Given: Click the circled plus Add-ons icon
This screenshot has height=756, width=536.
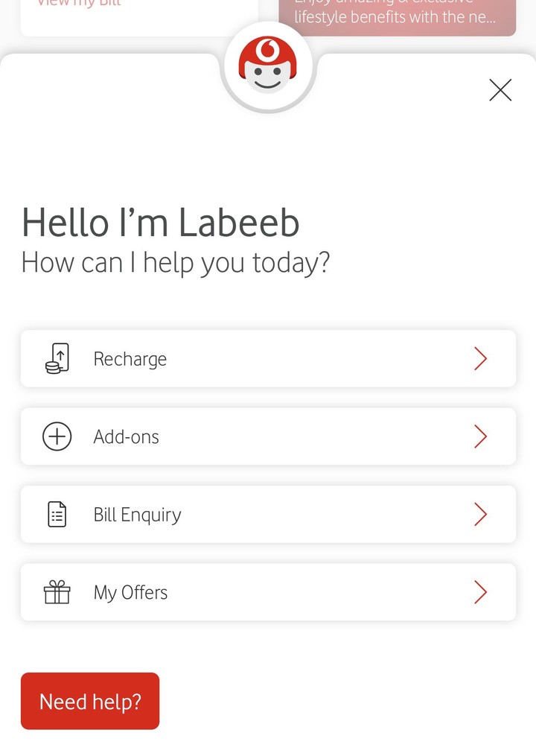Looking at the screenshot, I should (57, 436).
